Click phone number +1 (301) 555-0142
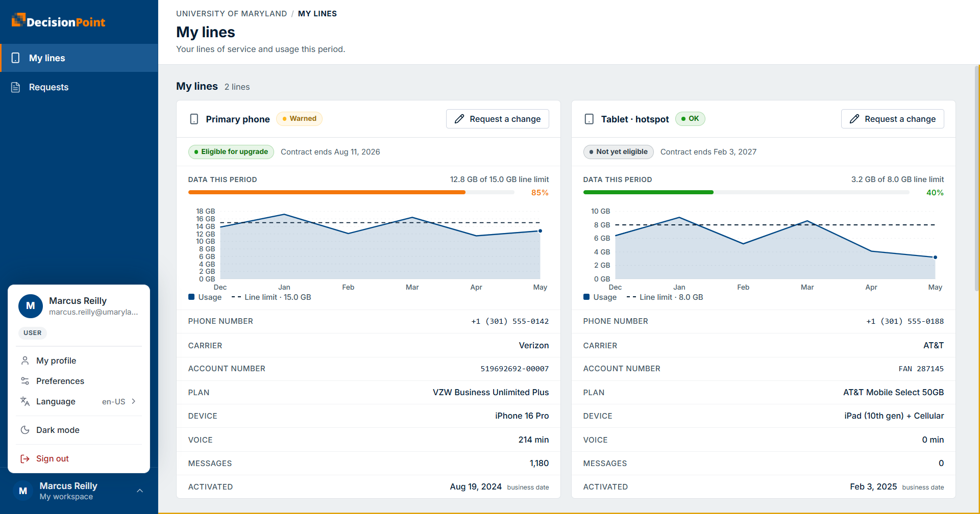The height and width of the screenshot is (514, 980). 510,321
